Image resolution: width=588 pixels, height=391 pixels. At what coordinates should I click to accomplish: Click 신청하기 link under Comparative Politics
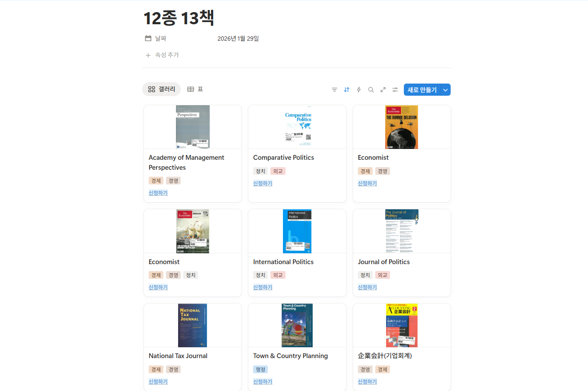pyautogui.click(x=263, y=184)
